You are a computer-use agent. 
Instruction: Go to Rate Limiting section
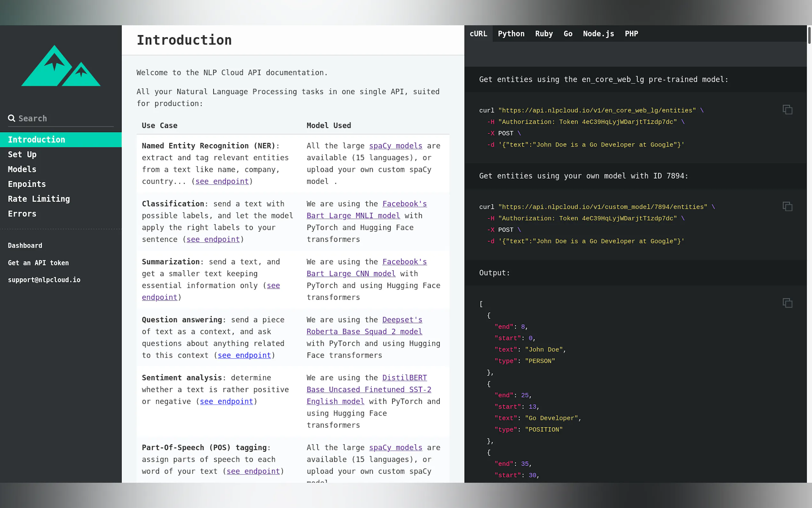click(x=39, y=199)
